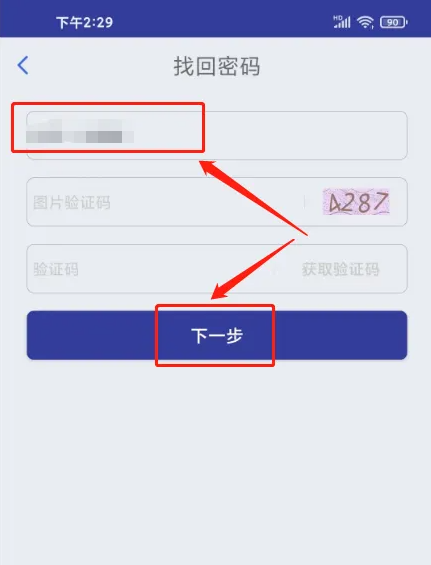Focus the blurred phone number field

[x=217, y=135]
